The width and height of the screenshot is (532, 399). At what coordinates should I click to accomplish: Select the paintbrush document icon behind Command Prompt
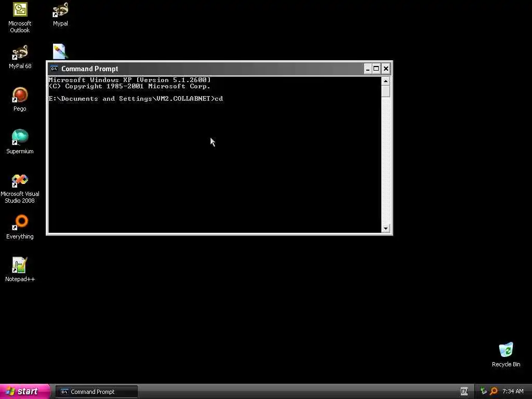(60, 51)
